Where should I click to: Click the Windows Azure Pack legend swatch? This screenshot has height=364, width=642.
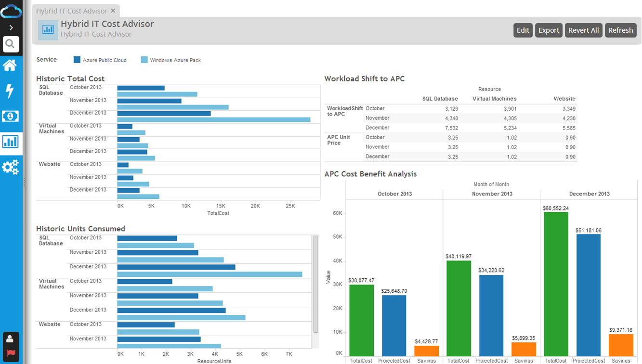click(144, 60)
